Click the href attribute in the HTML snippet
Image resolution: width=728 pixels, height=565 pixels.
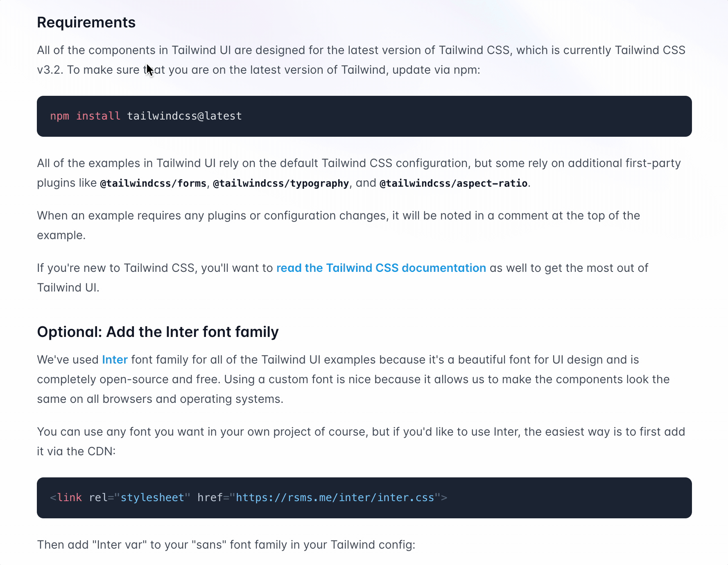click(x=210, y=498)
